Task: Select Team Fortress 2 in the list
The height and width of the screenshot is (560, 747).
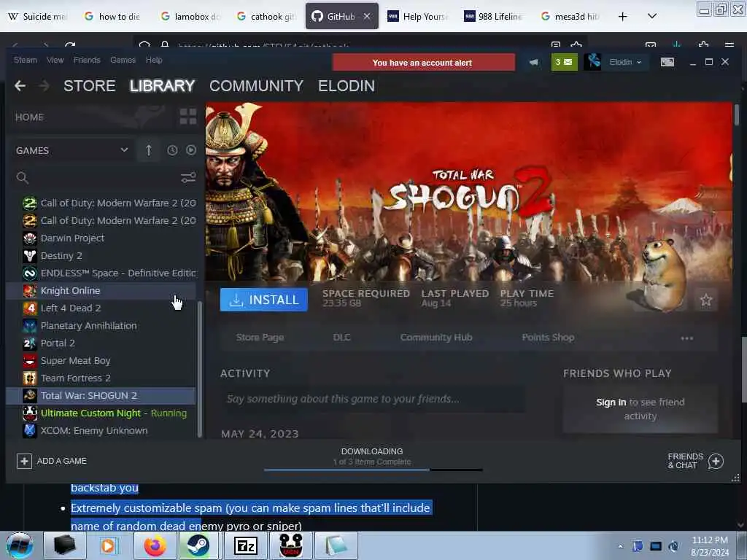Action: pos(101,378)
